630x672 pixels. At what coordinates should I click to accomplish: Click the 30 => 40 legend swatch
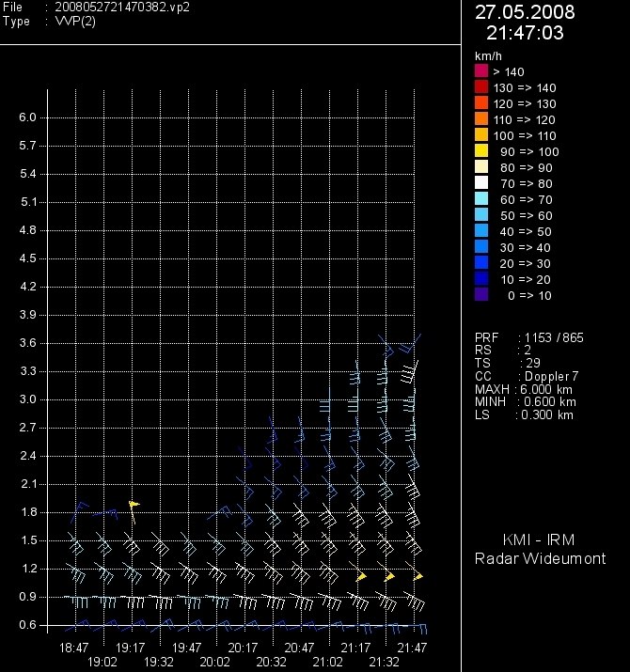pyautogui.click(x=481, y=246)
